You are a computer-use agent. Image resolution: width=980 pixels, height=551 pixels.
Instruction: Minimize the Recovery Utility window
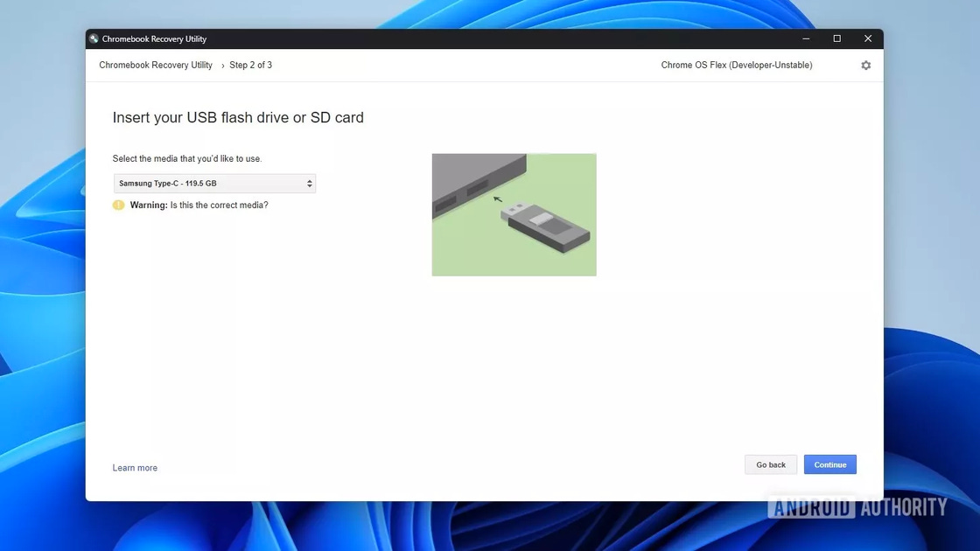click(806, 38)
